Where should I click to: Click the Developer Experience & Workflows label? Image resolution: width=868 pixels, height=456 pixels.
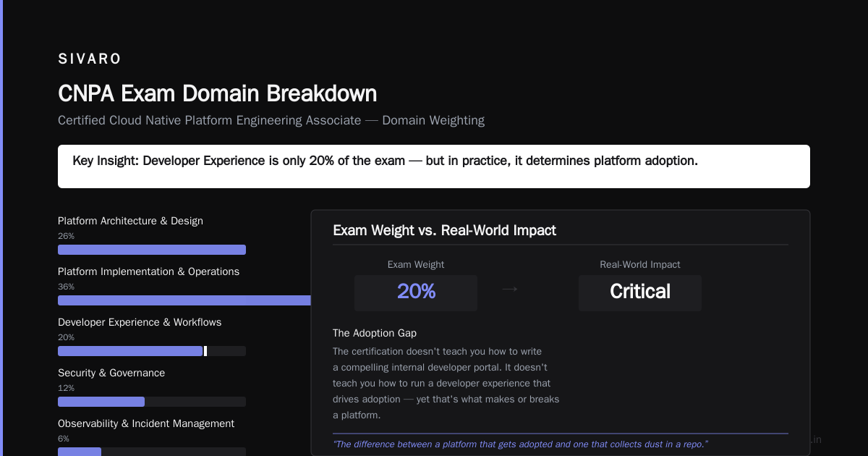[x=140, y=322]
